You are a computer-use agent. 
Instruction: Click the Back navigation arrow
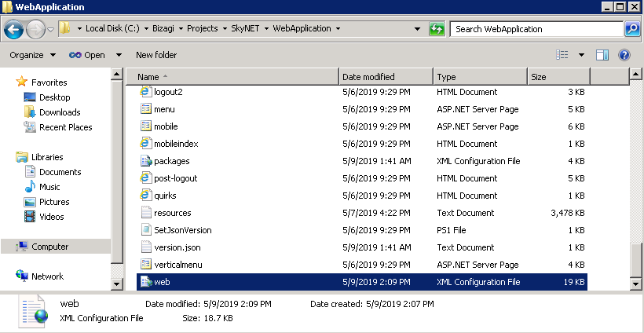(13, 29)
